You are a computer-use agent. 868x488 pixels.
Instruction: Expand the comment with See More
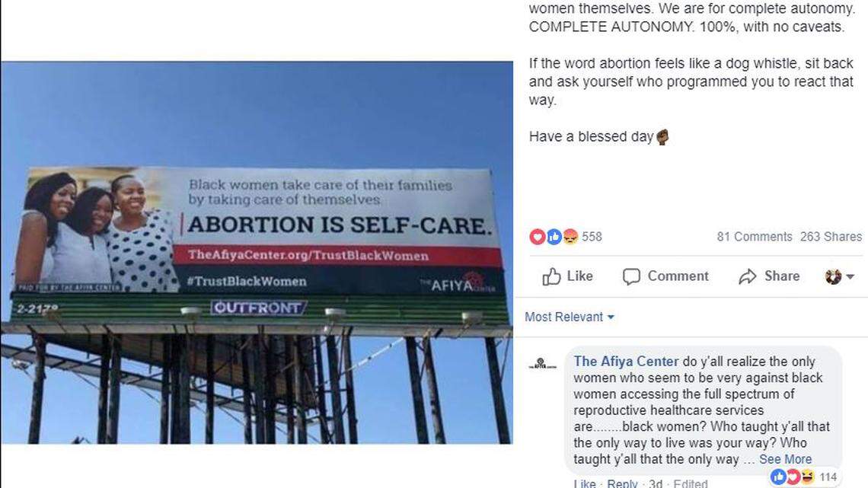(785, 459)
